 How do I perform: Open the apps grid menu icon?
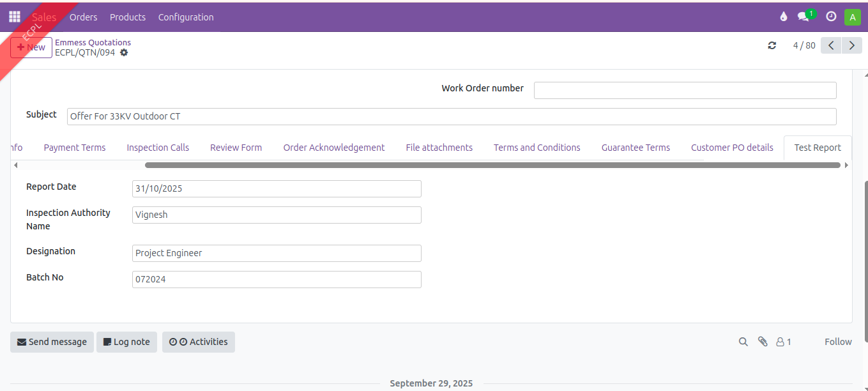point(14,17)
